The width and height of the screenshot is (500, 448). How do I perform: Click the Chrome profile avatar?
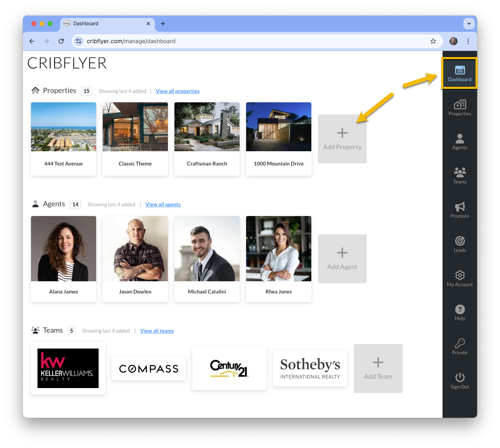454,41
